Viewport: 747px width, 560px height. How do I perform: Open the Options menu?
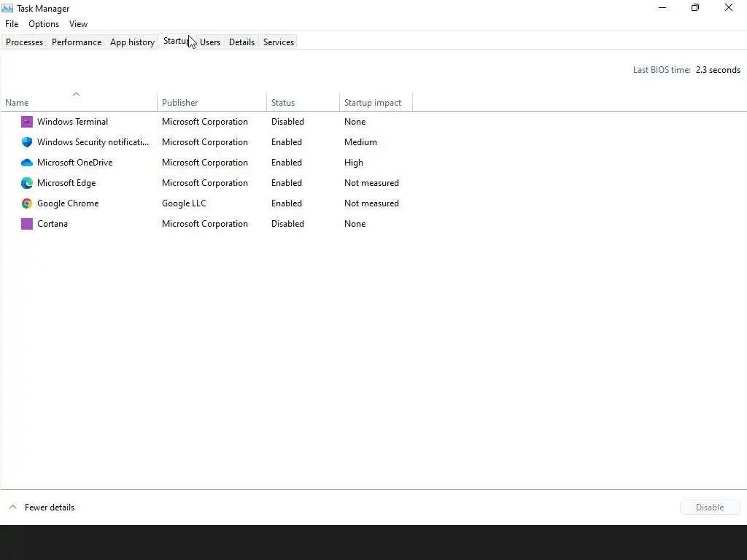pyautogui.click(x=44, y=24)
